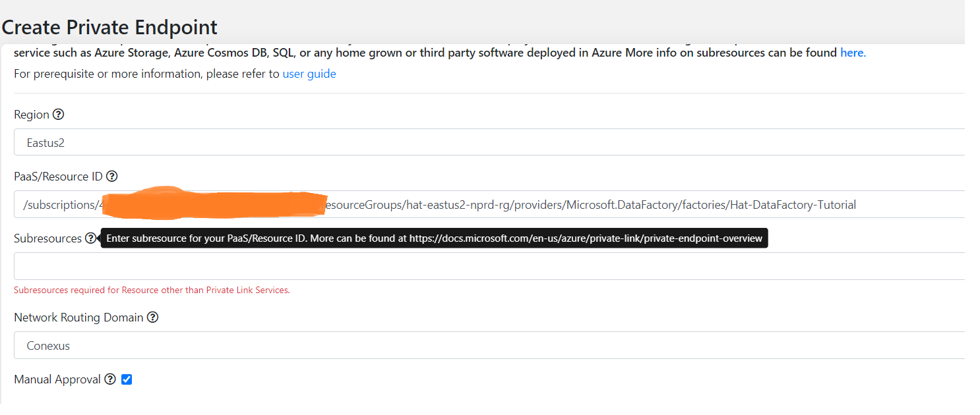Click the PaaS/Resource ID help icon
This screenshot has height=415, width=980.
112,176
